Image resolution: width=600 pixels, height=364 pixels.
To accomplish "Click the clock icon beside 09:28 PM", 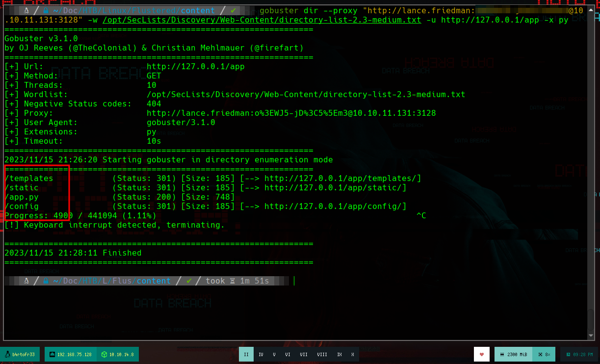I will (x=568, y=354).
